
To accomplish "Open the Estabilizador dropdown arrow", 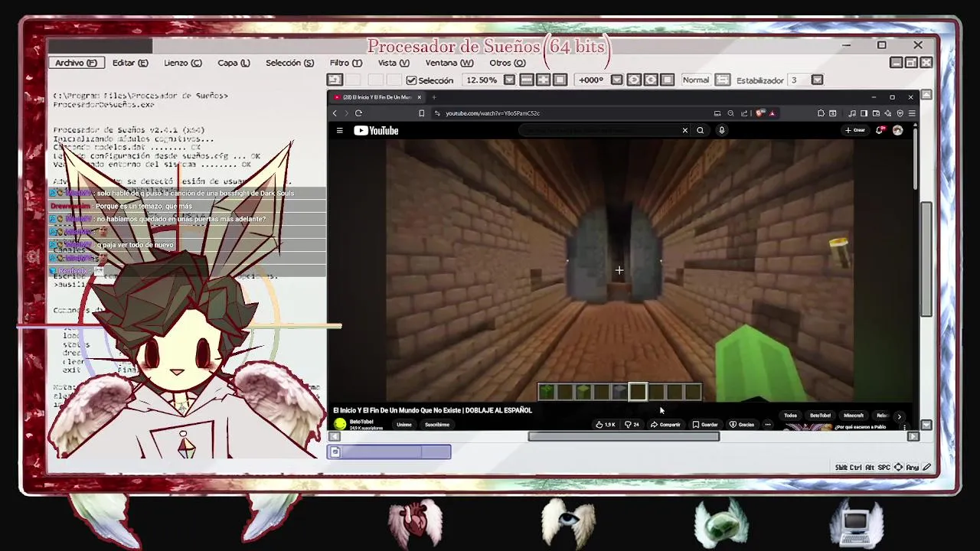I will [x=817, y=80].
